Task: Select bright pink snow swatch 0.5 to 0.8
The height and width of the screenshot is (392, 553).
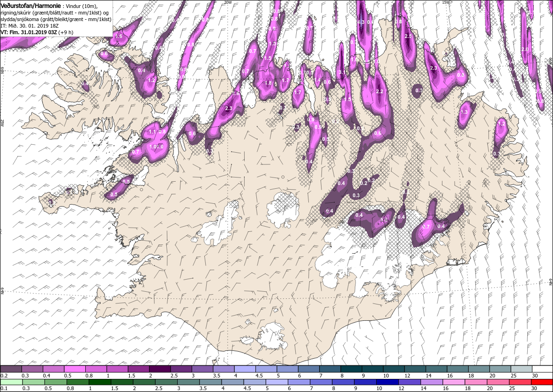Action: coord(75,369)
